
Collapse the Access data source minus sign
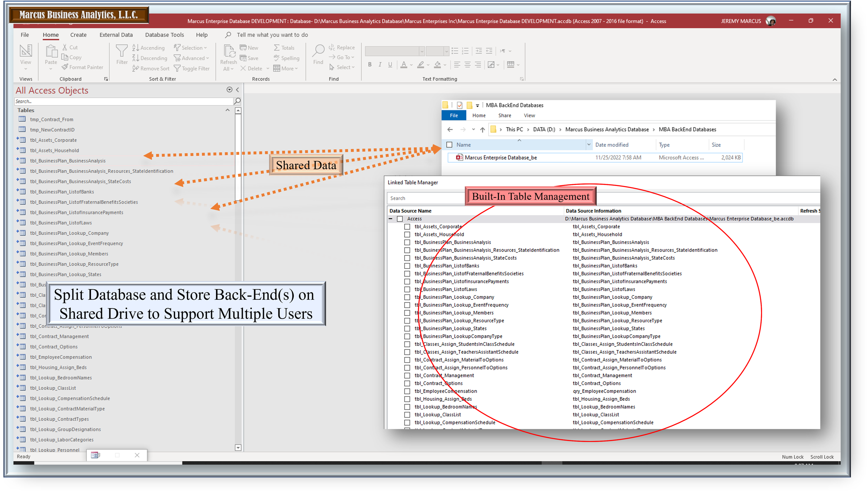[x=391, y=219]
